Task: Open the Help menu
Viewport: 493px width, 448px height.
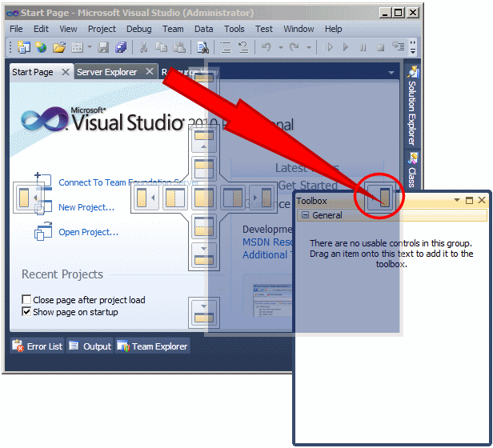Action: click(333, 29)
